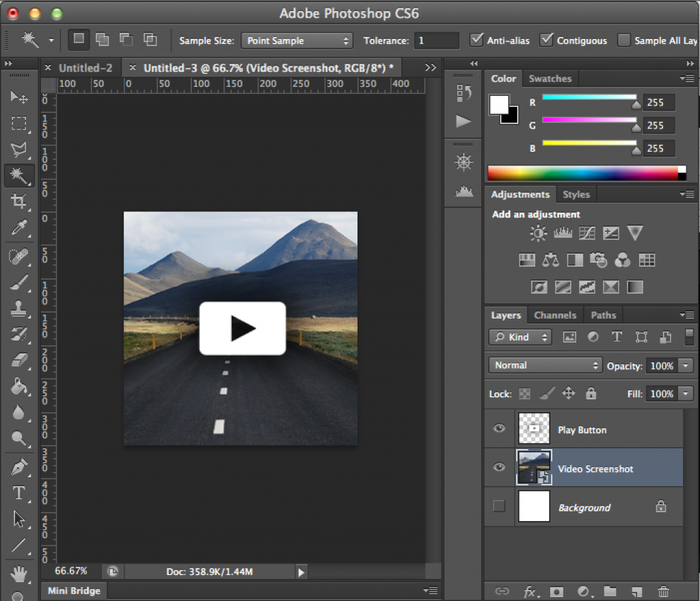Show the Background layer
The height and width of the screenshot is (601, 700).
(x=498, y=507)
